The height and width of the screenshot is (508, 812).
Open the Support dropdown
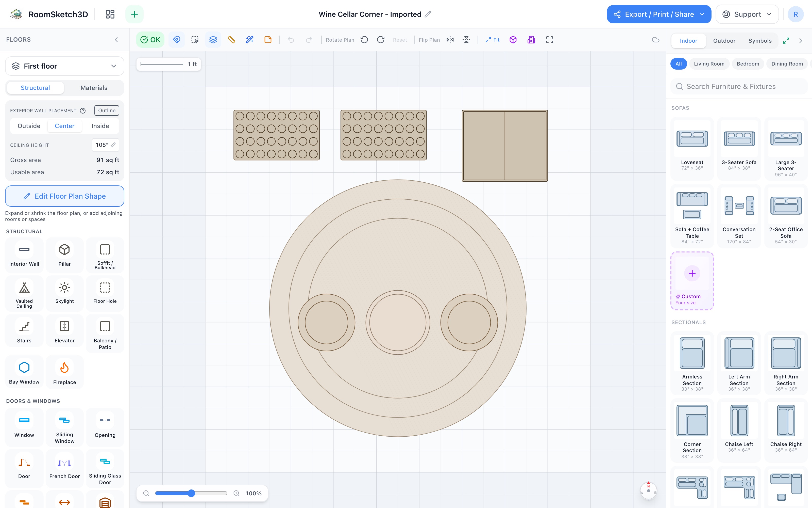coord(747,14)
